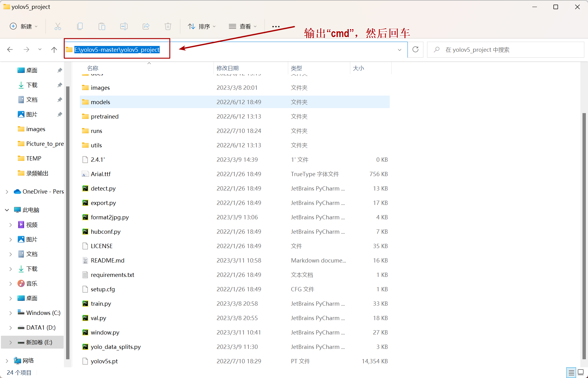Open the 排序 (Sort) dropdown
The width and height of the screenshot is (588, 378).
[x=202, y=26]
